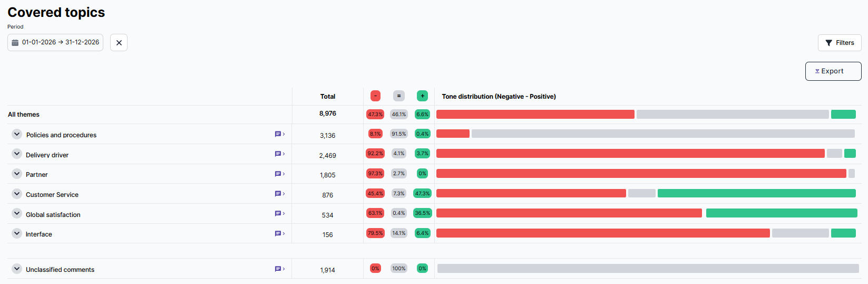This screenshot has width=868, height=284.
Task: Open Interface comments icon
Action: 279,233
